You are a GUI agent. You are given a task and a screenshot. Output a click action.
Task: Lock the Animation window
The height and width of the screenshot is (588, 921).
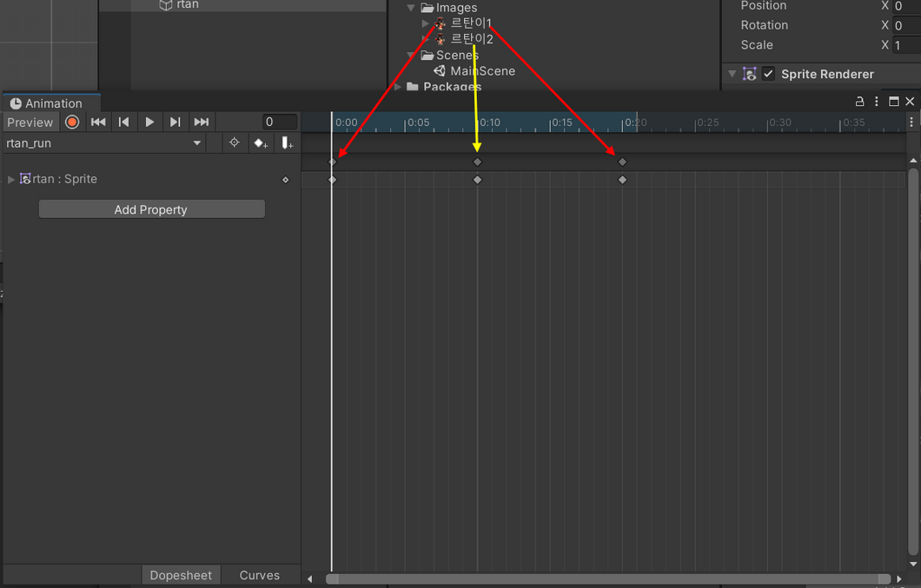point(859,102)
